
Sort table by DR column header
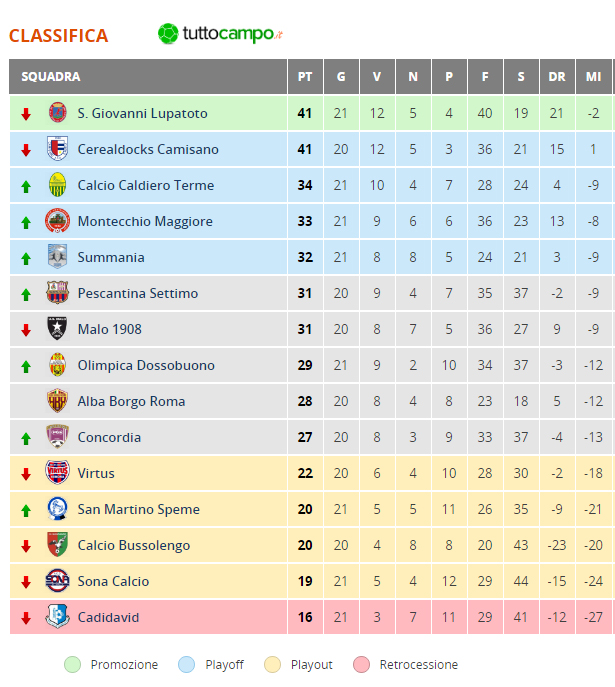[557, 77]
